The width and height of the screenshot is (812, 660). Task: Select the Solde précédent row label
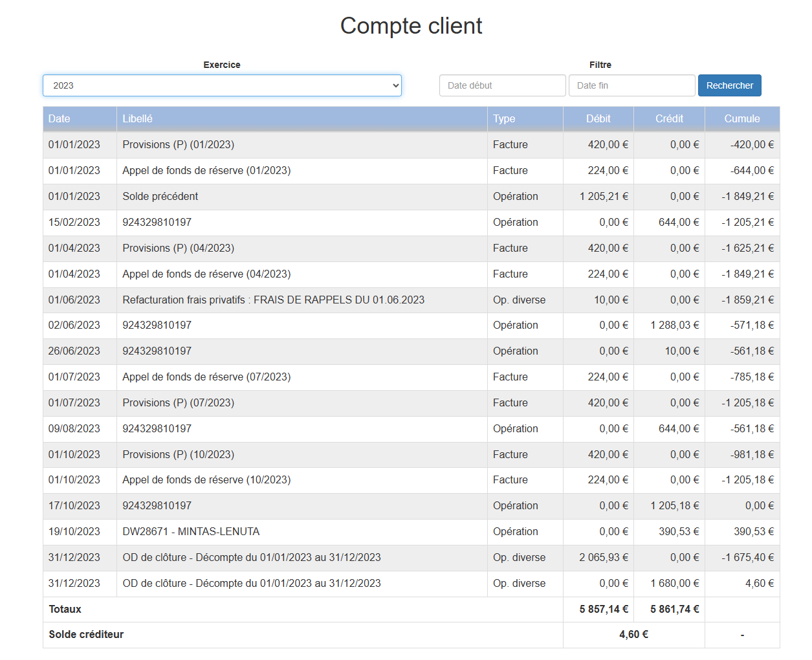[x=160, y=196]
